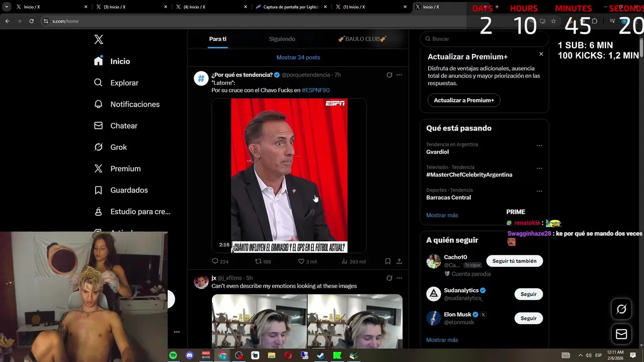Open the more options menu on the jx post

click(399, 278)
